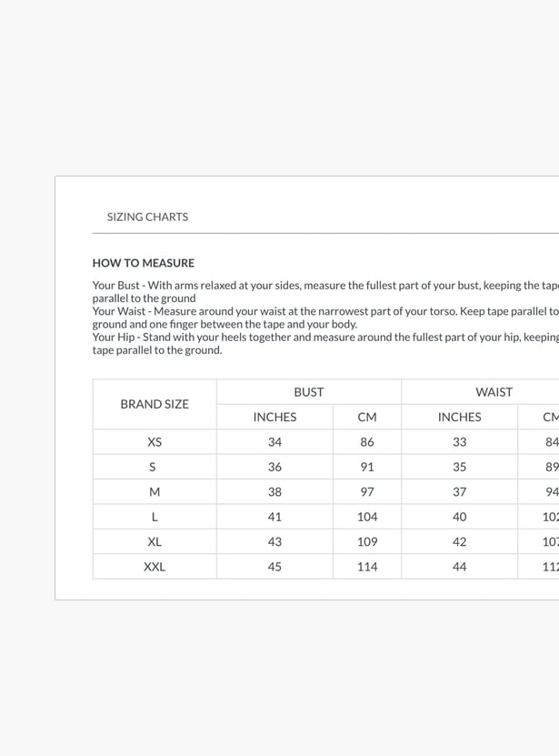The width and height of the screenshot is (559, 756).
Task: Click bust inches value 34
Action: pos(275,441)
